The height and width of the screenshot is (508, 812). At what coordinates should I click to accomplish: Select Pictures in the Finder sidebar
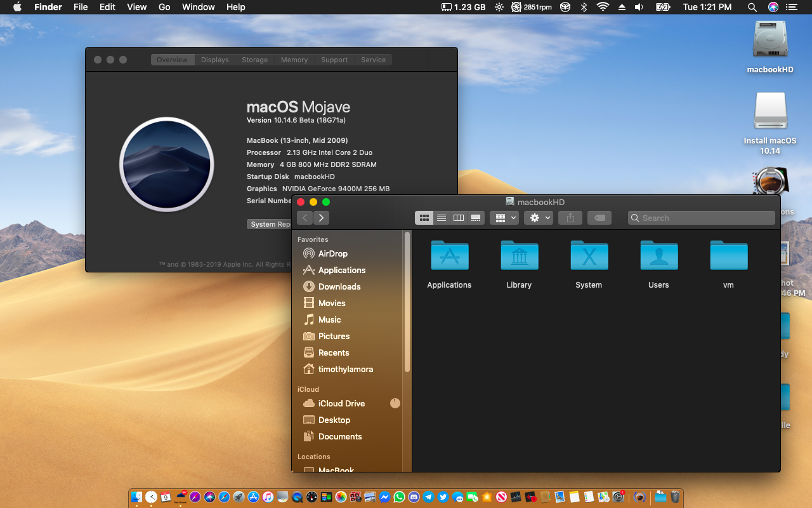(x=334, y=336)
